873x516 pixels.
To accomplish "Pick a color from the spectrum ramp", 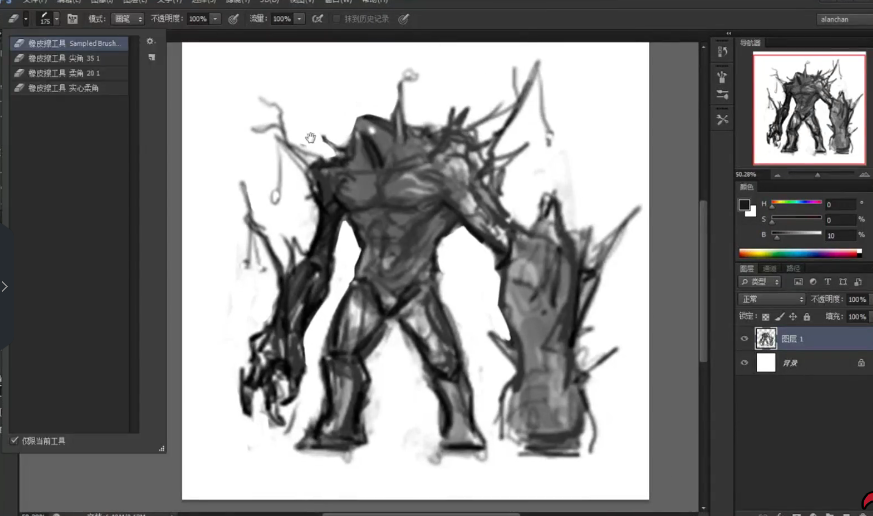I will point(800,253).
